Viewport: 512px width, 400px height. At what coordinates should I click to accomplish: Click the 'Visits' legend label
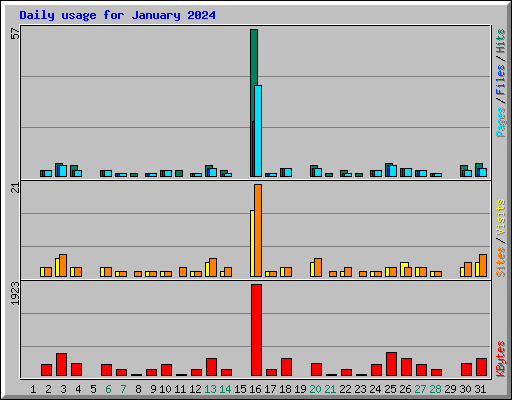pyautogui.click(x=500, y=218)
